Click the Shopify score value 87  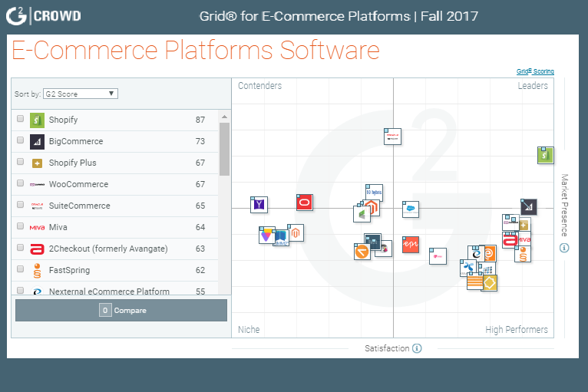[200, 120]
